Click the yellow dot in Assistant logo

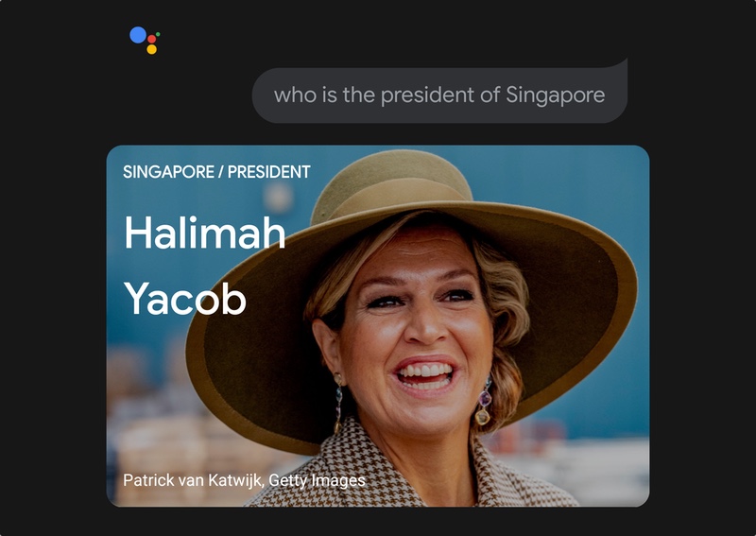click(151, 49)
